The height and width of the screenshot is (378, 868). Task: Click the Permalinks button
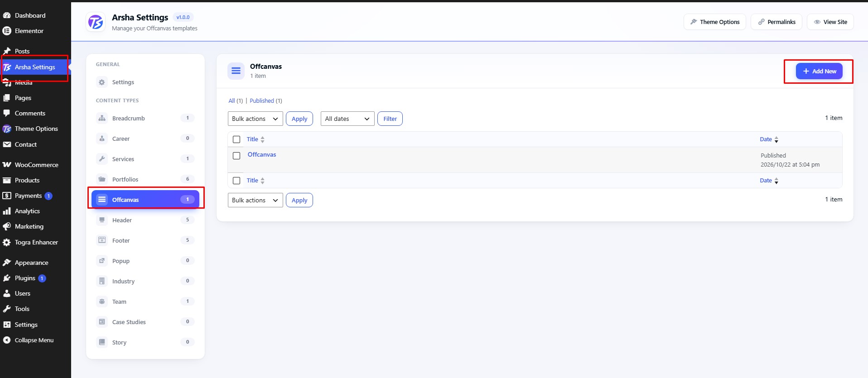776,22
